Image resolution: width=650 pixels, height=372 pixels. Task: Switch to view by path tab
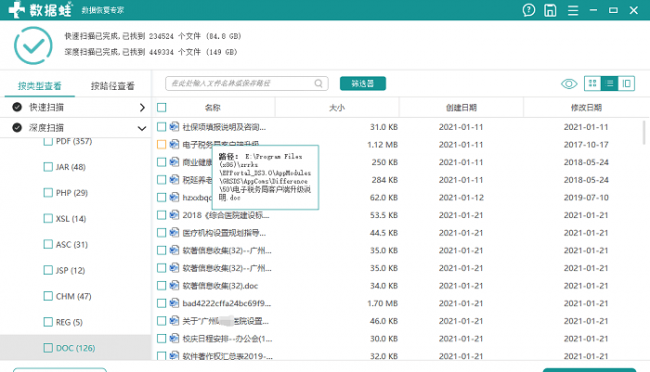pyautogui.click(x=113, y=86)
